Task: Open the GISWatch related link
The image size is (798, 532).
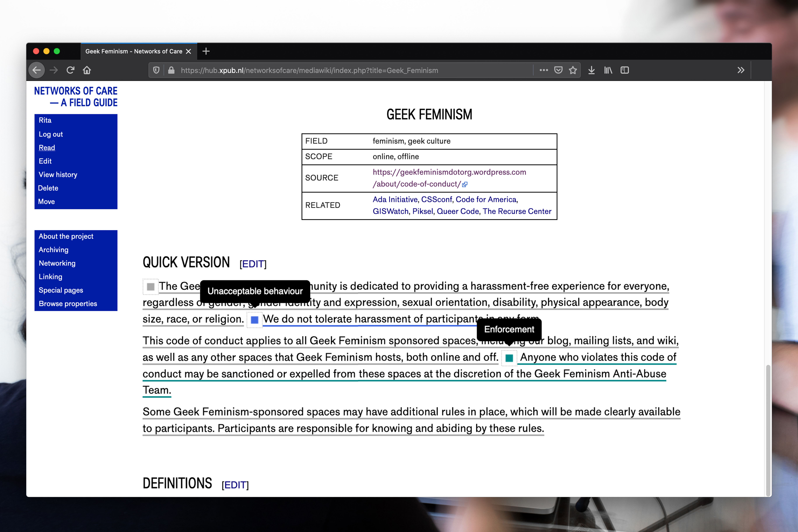Action: 391,211
